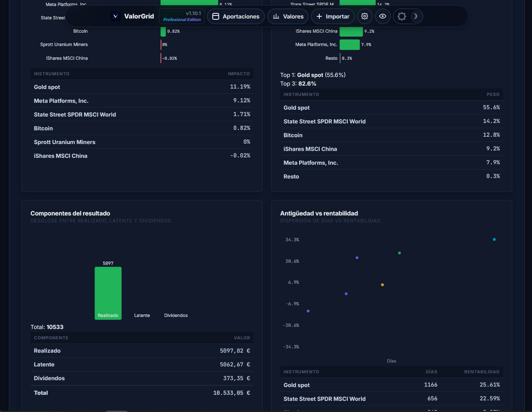Click the Total value 10.533,05 €
Screen dimensions: 532x412
232,393
